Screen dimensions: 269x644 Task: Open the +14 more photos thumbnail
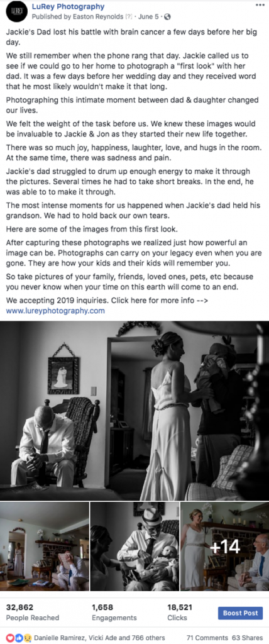pos(224,546)
